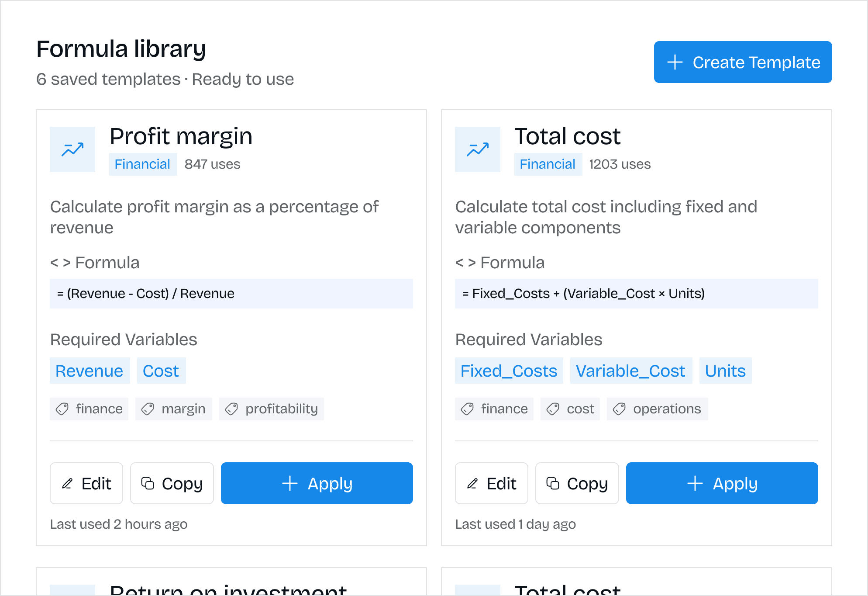Viewport: 868px width, 596px height.
Task: Click the Profit margin trend chart icon
Action: coord(72,149)
